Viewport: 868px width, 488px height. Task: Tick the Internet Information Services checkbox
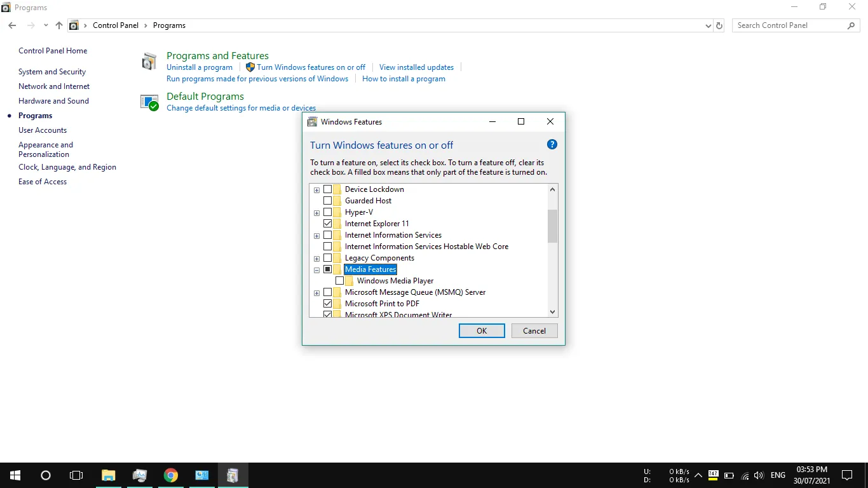(328, 235)
